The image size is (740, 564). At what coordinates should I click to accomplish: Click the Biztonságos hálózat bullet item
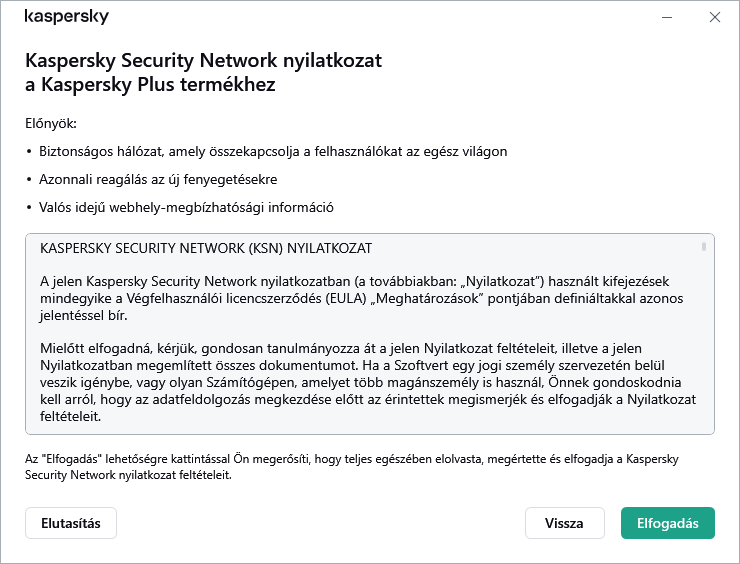tap(272, 152)
